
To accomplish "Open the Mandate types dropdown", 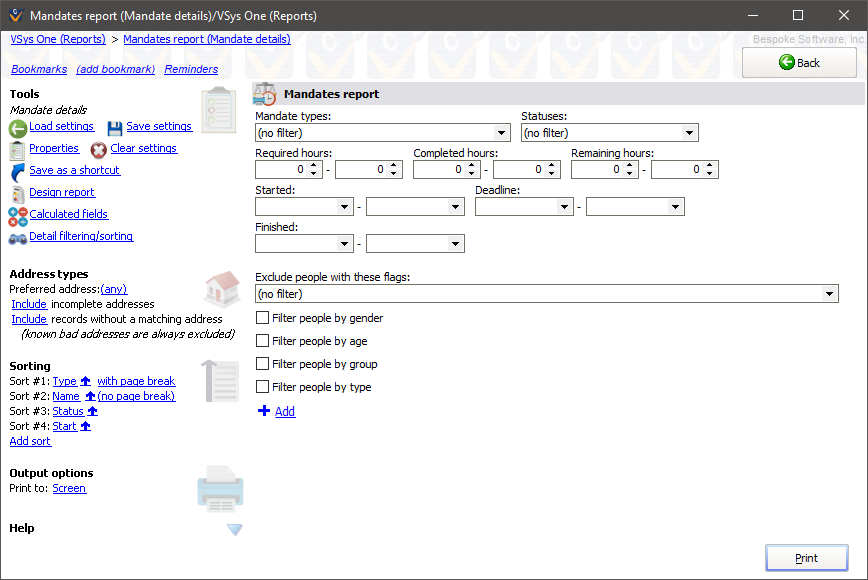I will 502,132.
